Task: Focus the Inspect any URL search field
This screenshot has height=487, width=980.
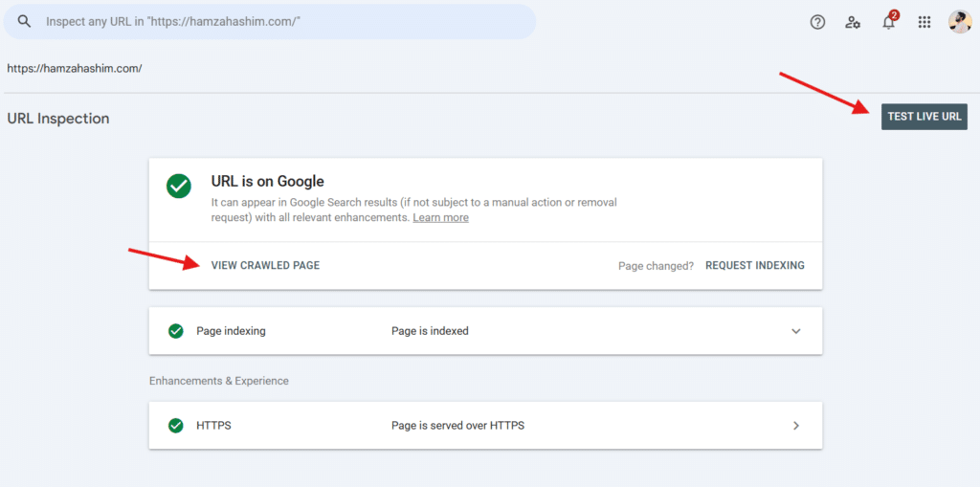Action: tap(269, 21)
